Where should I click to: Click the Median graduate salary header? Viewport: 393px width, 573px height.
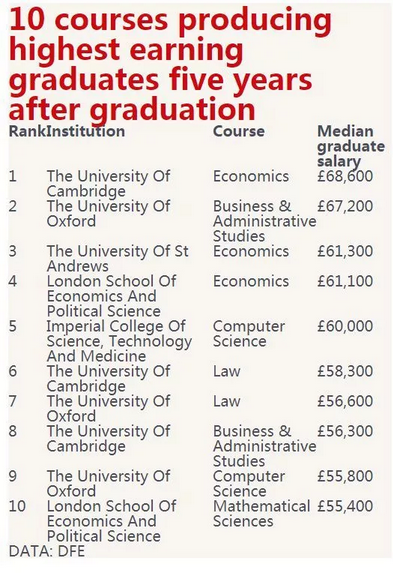point(351,146)
